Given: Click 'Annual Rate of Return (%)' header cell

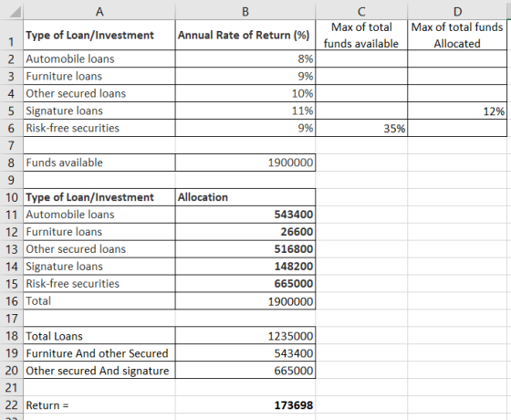Looking at the screenshot, I should click(245, 36).
